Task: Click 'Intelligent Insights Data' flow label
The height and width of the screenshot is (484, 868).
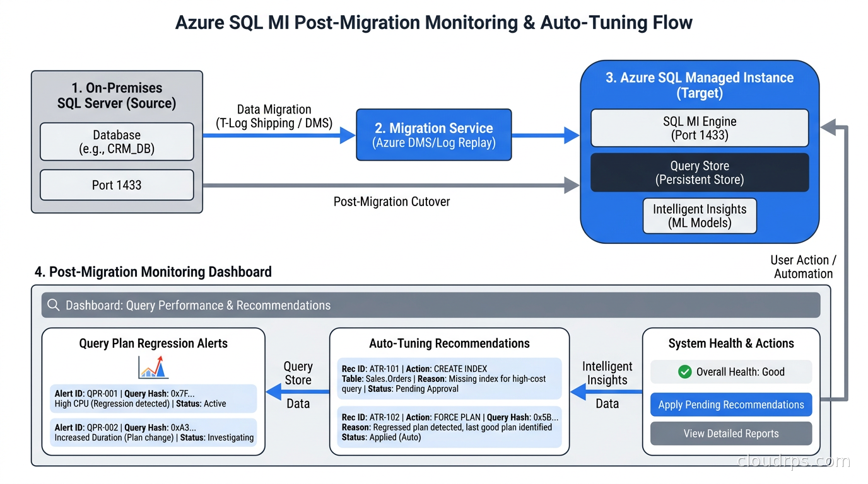Action: click(607, 384)
